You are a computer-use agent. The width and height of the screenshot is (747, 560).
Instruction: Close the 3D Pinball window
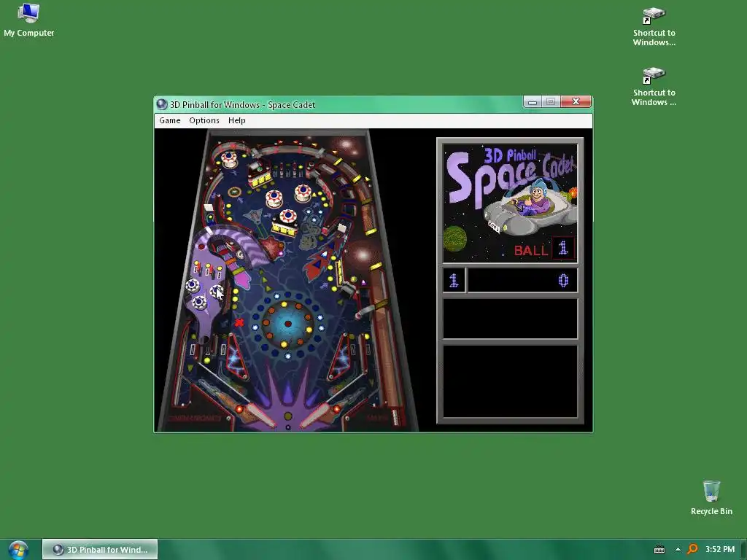pyautogui.click(x=576, y=101)
